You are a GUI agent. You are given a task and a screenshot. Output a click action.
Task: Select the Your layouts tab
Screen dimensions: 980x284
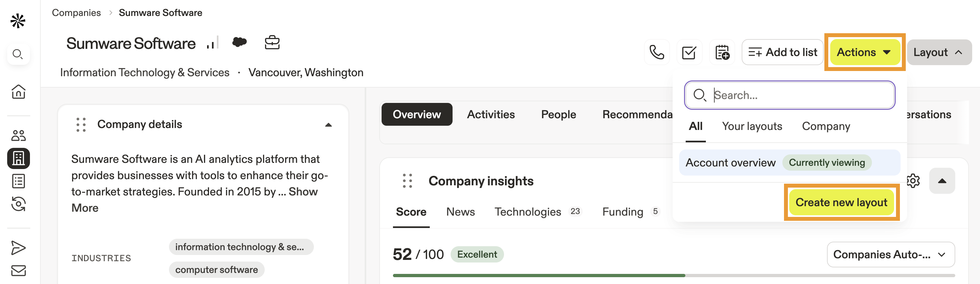[x=752, y=126]
